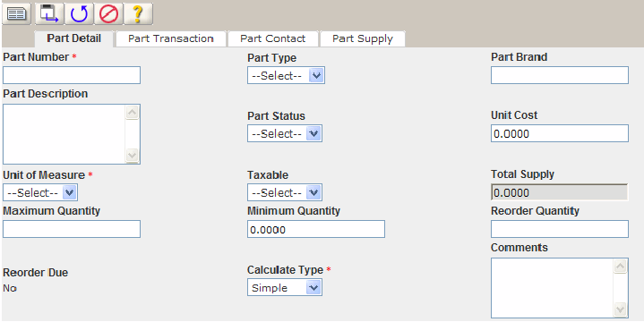Open the Calculate Type dropdown
The image size is (644, 322).
285,287
